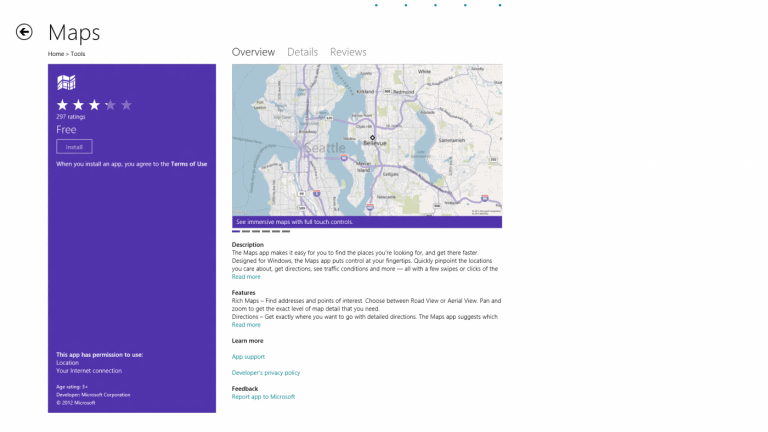
Task: Switch to the Details tab
Action: click(302, 52)
